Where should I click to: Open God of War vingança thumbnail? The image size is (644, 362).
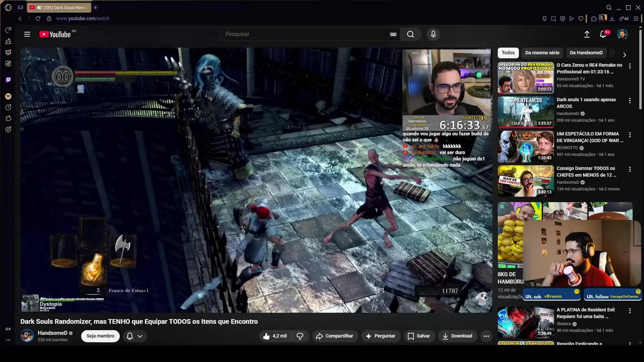pyautogui.click(x=526, y=146)
